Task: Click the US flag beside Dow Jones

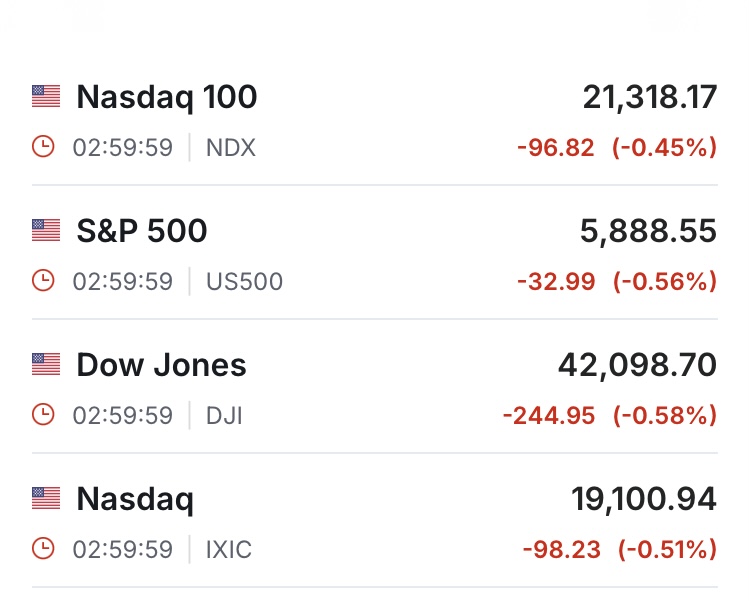Action: coord(46,365)
